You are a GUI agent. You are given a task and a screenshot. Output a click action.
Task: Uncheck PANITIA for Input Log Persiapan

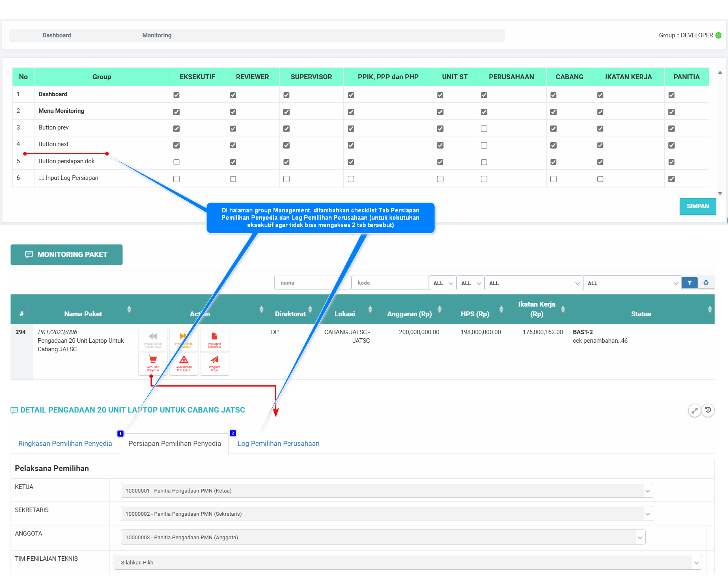(x=672, y=179)
